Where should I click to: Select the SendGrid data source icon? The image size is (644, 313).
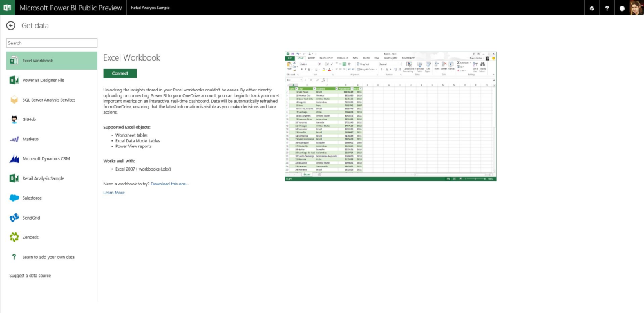tap(14, 218)
